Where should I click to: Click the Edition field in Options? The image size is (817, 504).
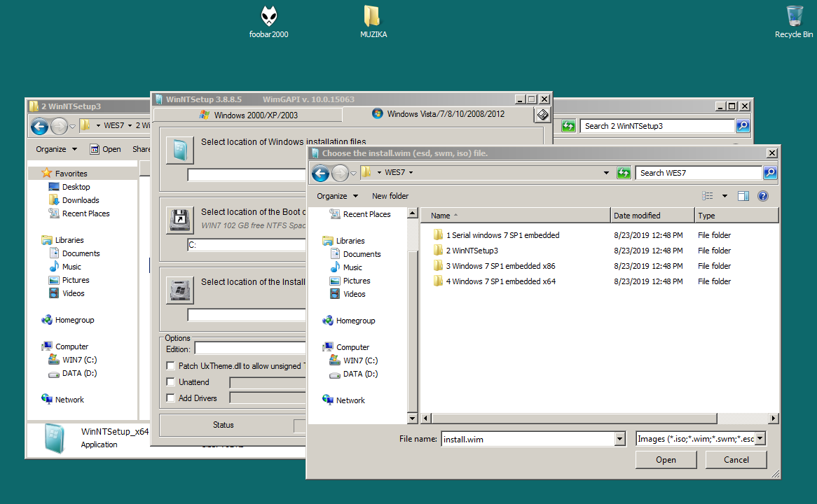pos(251,349)
